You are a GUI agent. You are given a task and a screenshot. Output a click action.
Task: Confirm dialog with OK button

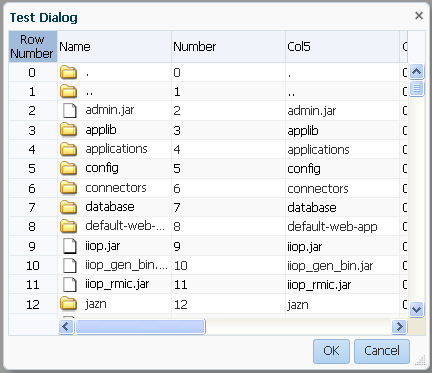[331, 351]
